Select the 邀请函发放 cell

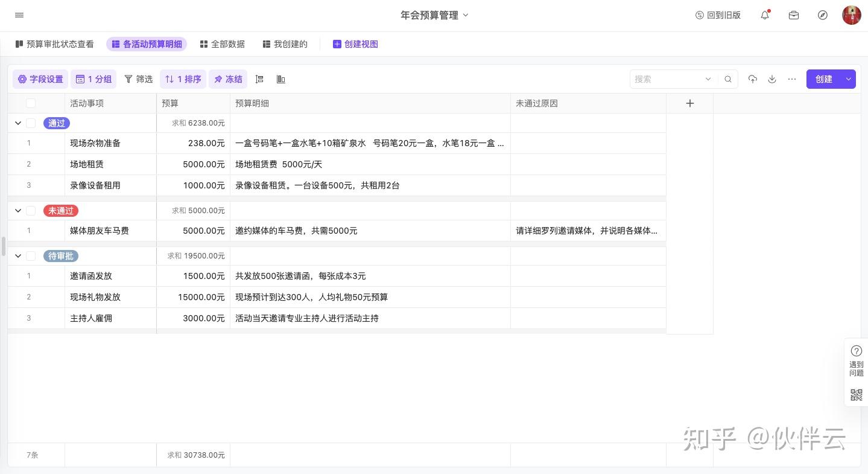pos(110,276)
